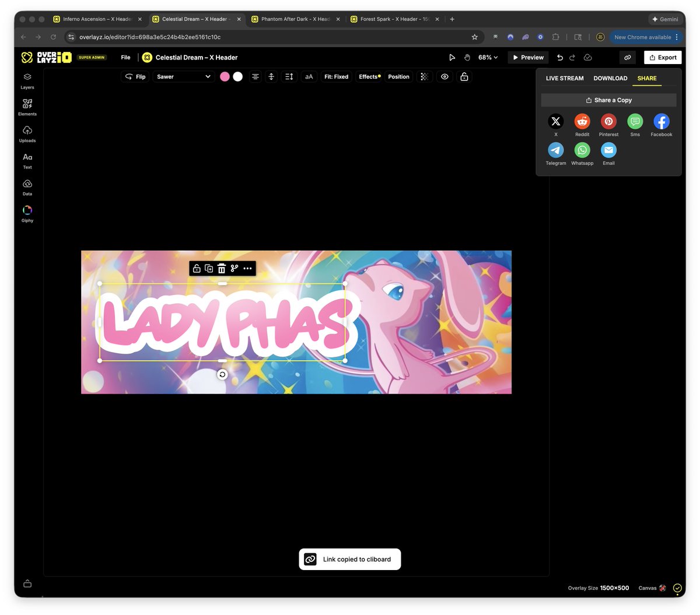Click New Chrome available button
The height and width of the screenshot is (615, 700).
click(646, 37)
